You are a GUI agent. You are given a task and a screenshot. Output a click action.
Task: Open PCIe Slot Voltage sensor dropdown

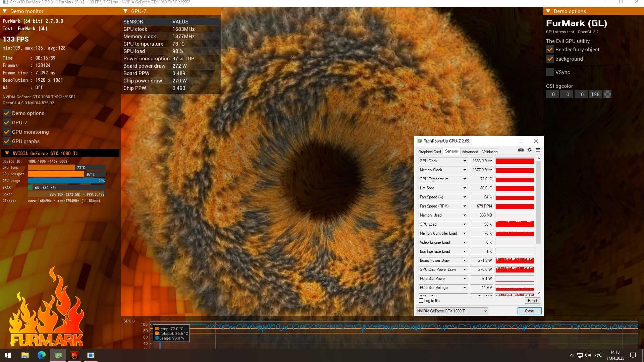click(x=465, y=288)
